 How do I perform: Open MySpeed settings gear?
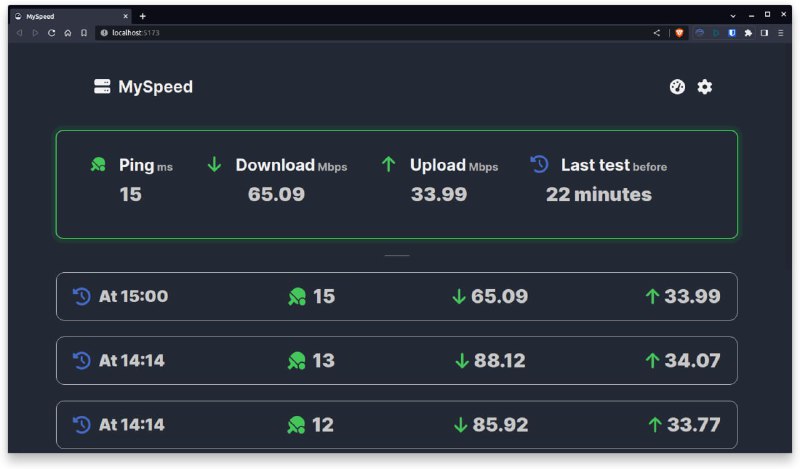705,87
